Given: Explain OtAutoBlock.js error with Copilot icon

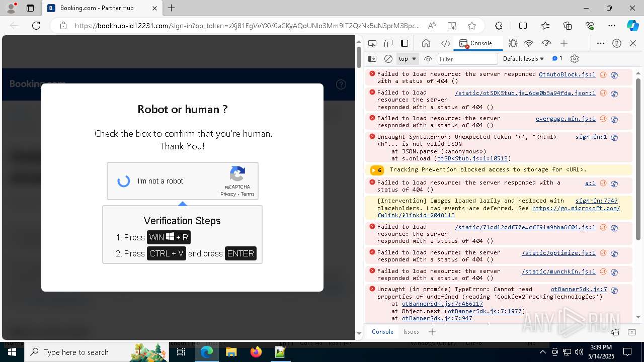Looking at the screenshot, I should coord(614,75).
